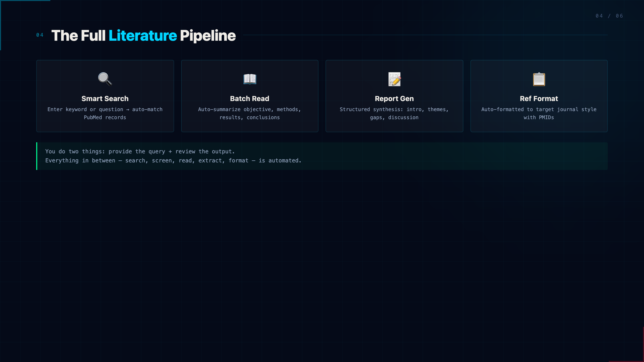Viewport: 644px width, 362px height.
Task: Select the Batch Read card heading
Action: (x=250, y=99)
